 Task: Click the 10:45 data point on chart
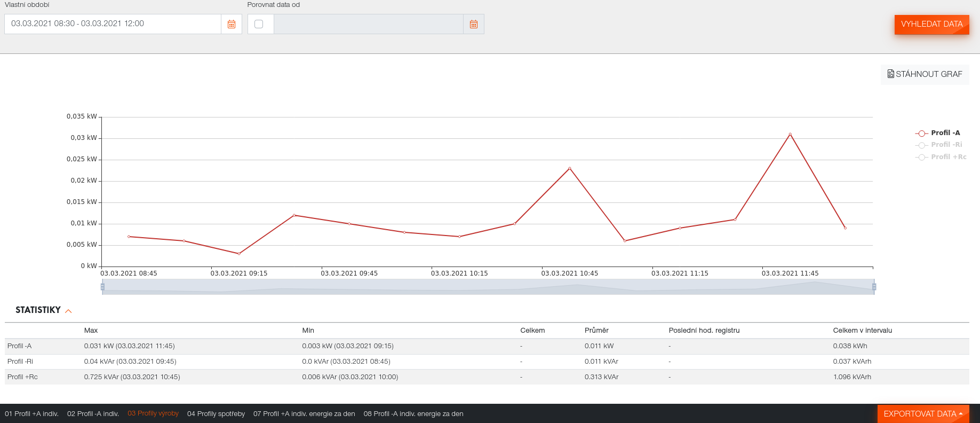pyautogui.click(x=569, y=168)
